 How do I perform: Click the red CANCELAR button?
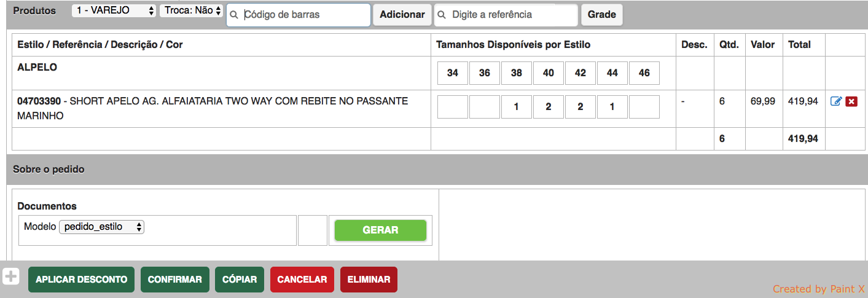pos(302,280)
